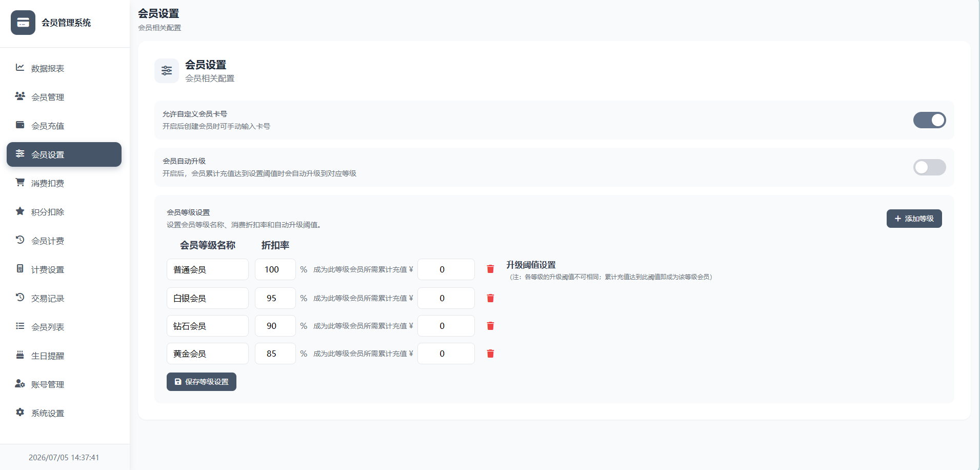This screenshot has height=470, width=980.
Task: Click 黄金会员 recharge threshold field
Action: [446, 354]
